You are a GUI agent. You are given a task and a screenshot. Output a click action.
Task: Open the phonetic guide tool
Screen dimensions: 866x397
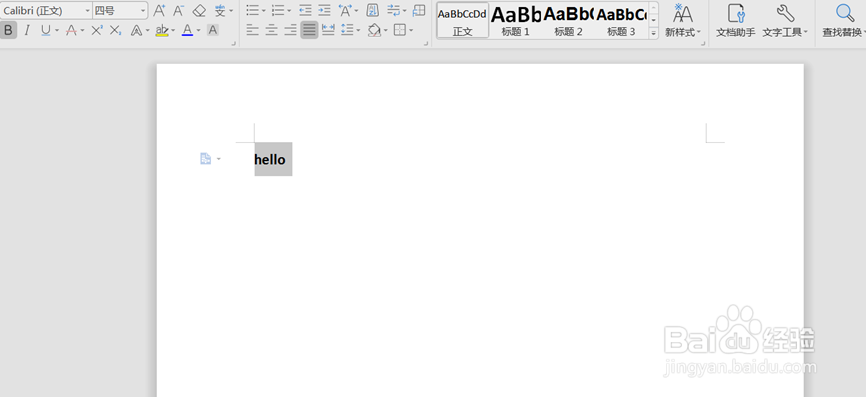tap(220, 10)
